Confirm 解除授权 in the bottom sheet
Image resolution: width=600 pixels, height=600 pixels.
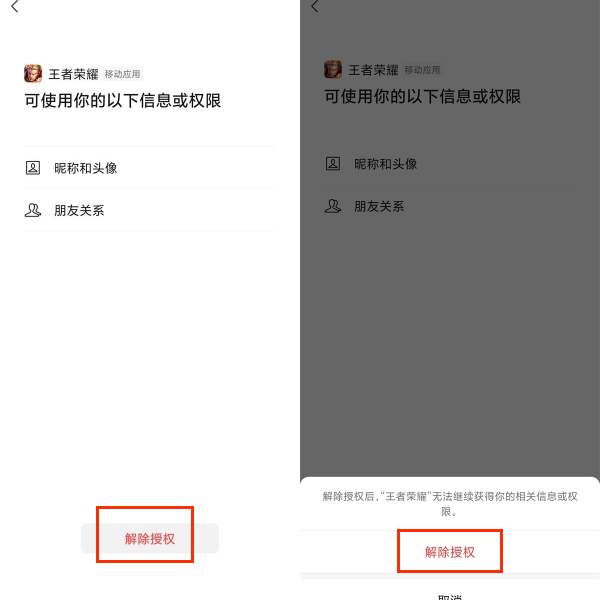[450, 552]
